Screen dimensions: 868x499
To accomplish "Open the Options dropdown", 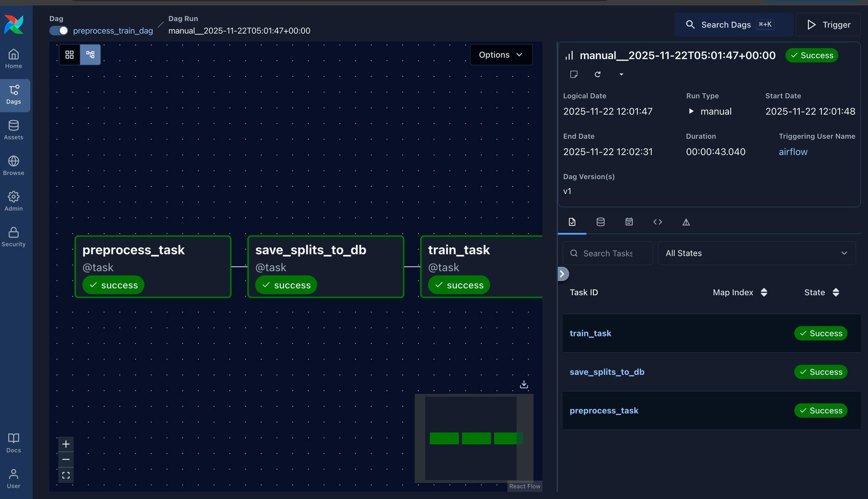I will (x=501, y=55).
